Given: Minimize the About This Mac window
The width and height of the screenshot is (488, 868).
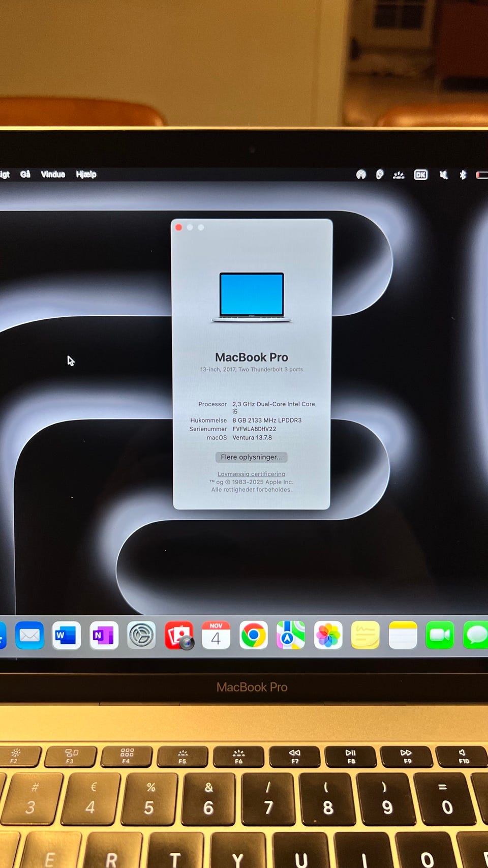Looking at the screenshot, I should 190,227.
